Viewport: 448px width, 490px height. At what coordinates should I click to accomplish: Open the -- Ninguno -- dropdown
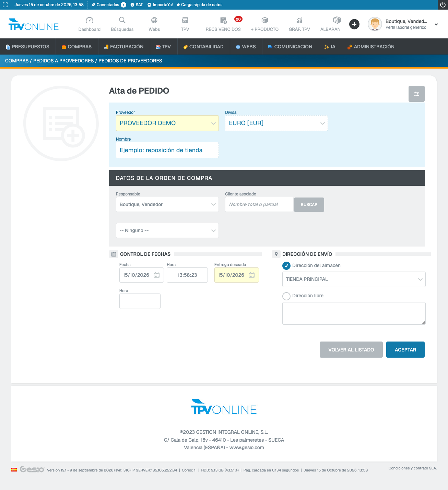coord(167,230)
